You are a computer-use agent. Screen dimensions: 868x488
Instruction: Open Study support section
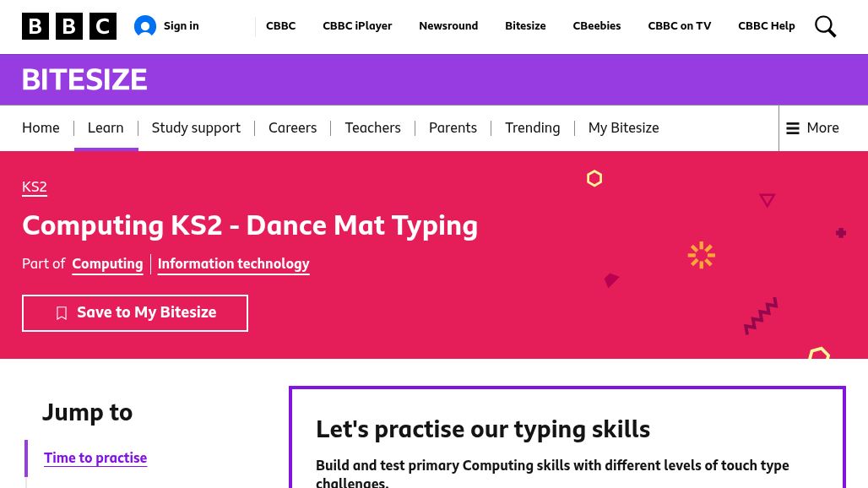196,128
